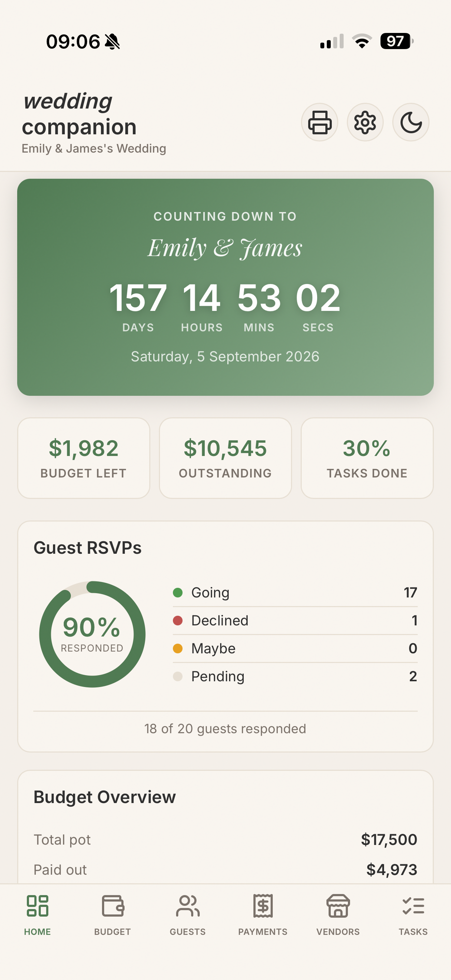
Task: Choose the Pending RSVP row
Action: pos(295,676)
